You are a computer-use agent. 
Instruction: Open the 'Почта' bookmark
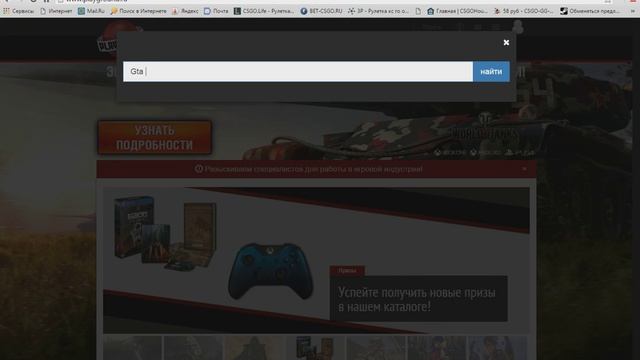coord(216,11)
